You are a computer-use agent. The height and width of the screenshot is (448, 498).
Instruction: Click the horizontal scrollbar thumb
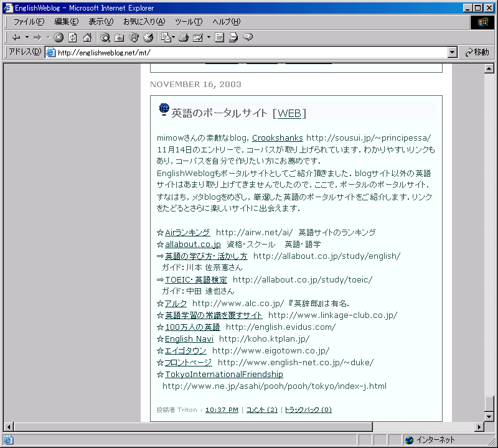193,427
